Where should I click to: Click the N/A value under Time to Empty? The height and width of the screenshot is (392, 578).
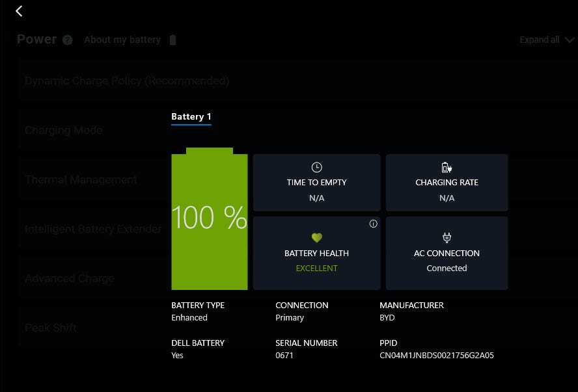[316, 198]
